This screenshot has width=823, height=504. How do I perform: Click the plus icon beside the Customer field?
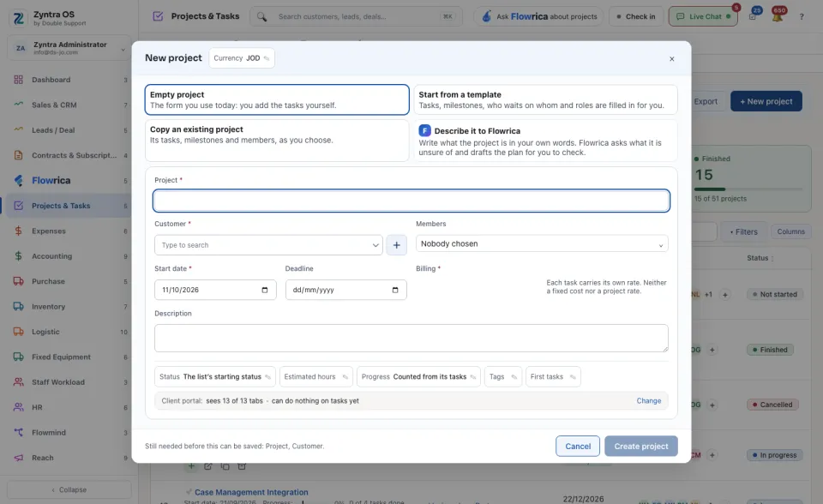point(397,245)
